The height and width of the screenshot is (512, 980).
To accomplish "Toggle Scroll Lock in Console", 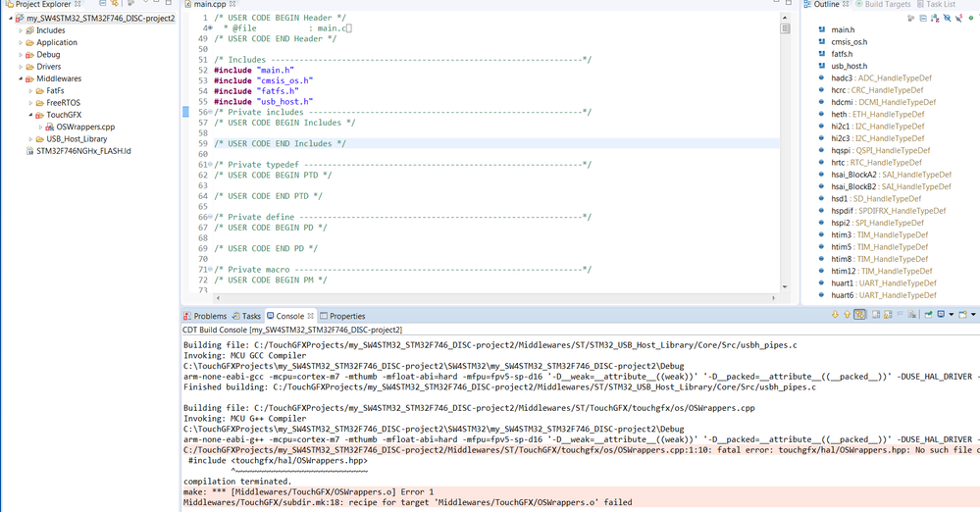I will [x=888, y=315].
